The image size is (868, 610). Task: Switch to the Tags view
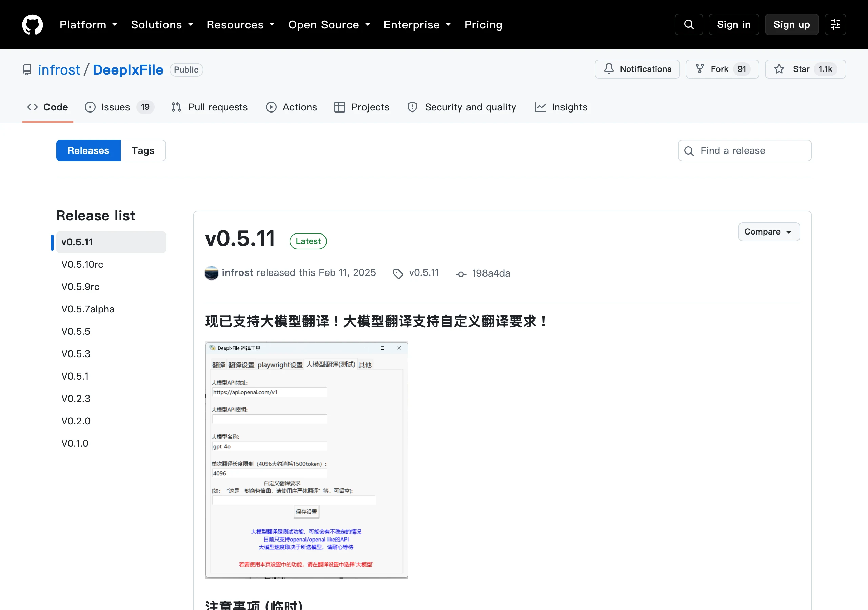[143, 151]
